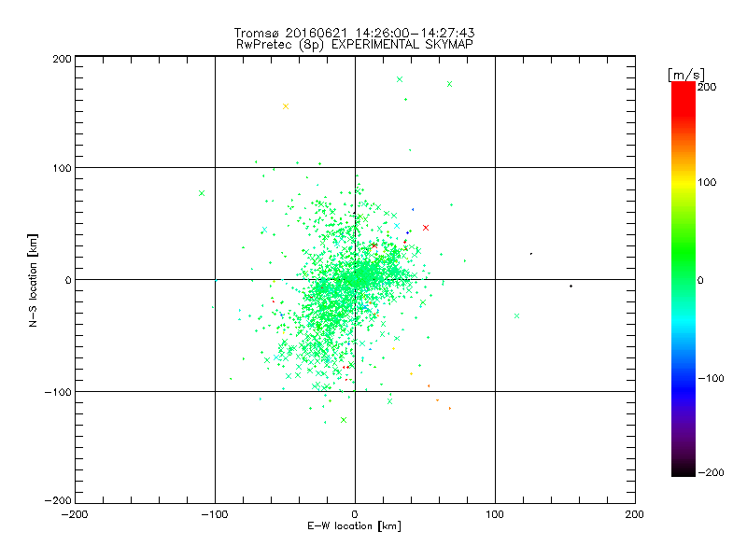Click the colorbar label "-200" at bottom
The image size is (747, 560).
[x=711, y=472]
